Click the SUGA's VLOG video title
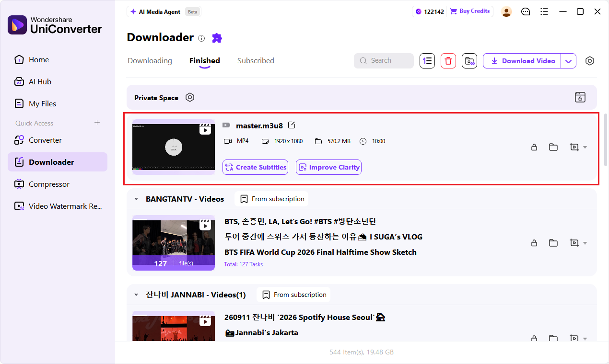609x364 pixels. (x=323, y=237)
